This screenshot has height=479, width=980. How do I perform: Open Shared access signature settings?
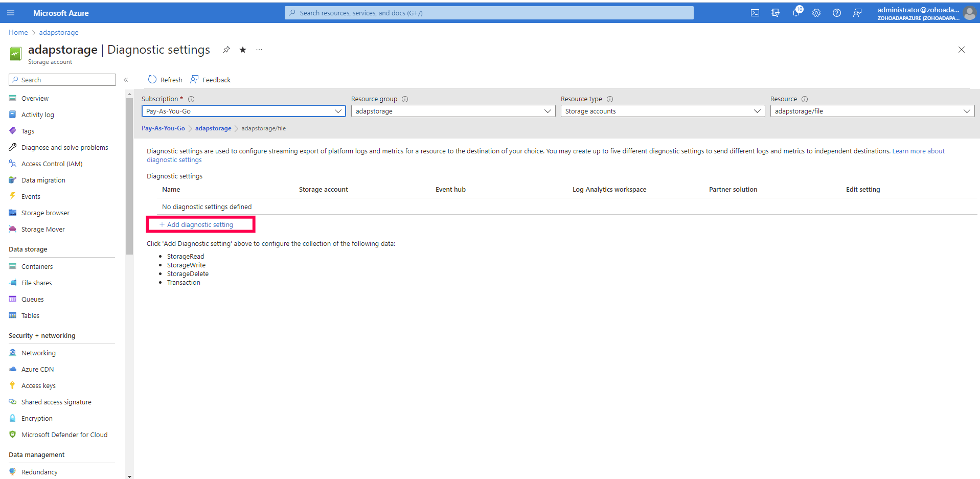point(56,401)
